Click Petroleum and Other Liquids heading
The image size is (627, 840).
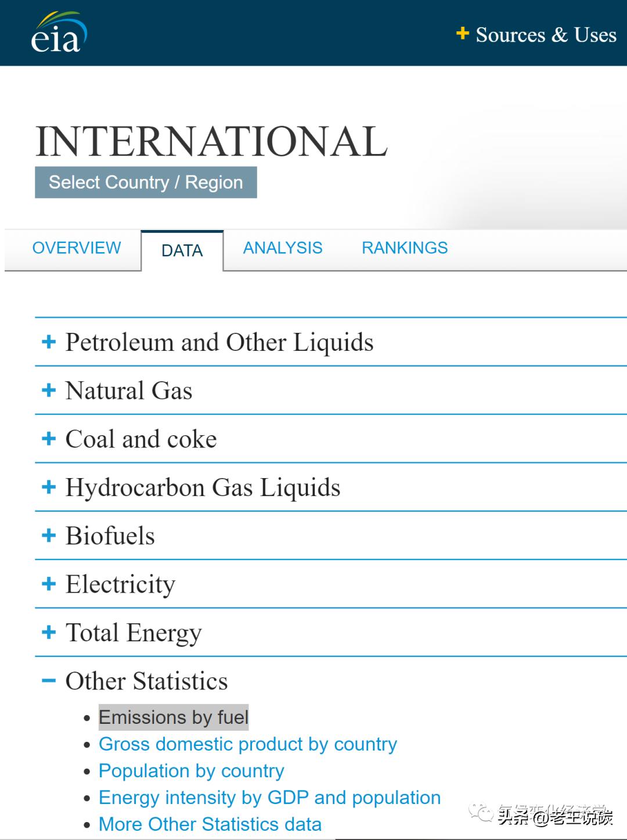point(219,342)
